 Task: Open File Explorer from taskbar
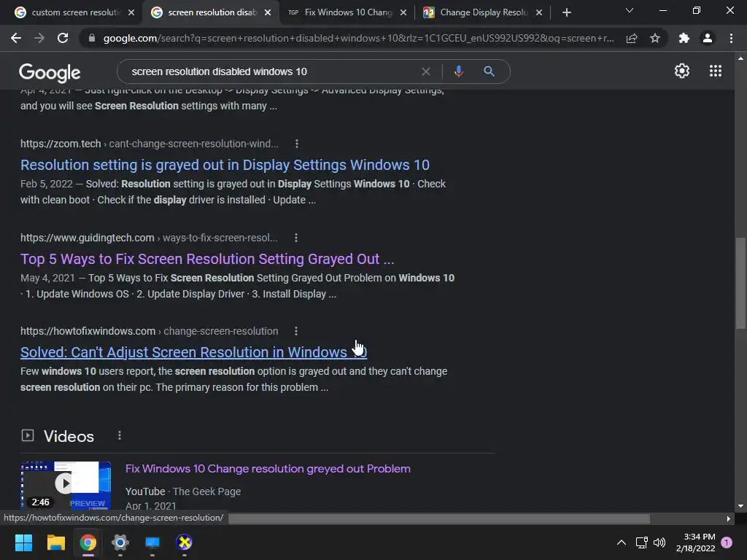tap(55, 542)
